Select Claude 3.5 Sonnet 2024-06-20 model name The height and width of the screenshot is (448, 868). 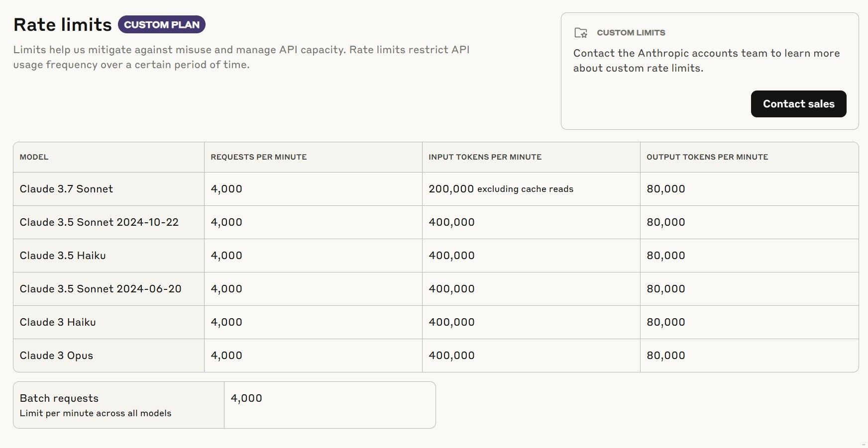[101, 289]
